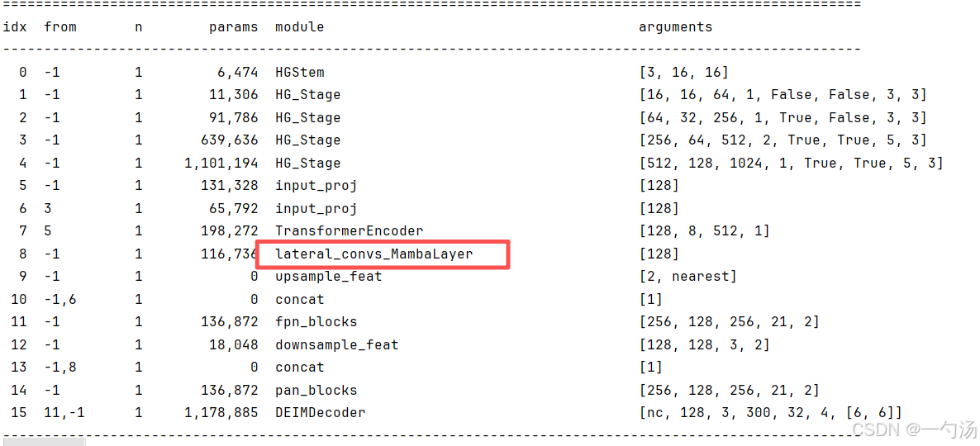Viewport: 980px width, 446px height.
Task: Click the 'module' column header
Action: 300,27
